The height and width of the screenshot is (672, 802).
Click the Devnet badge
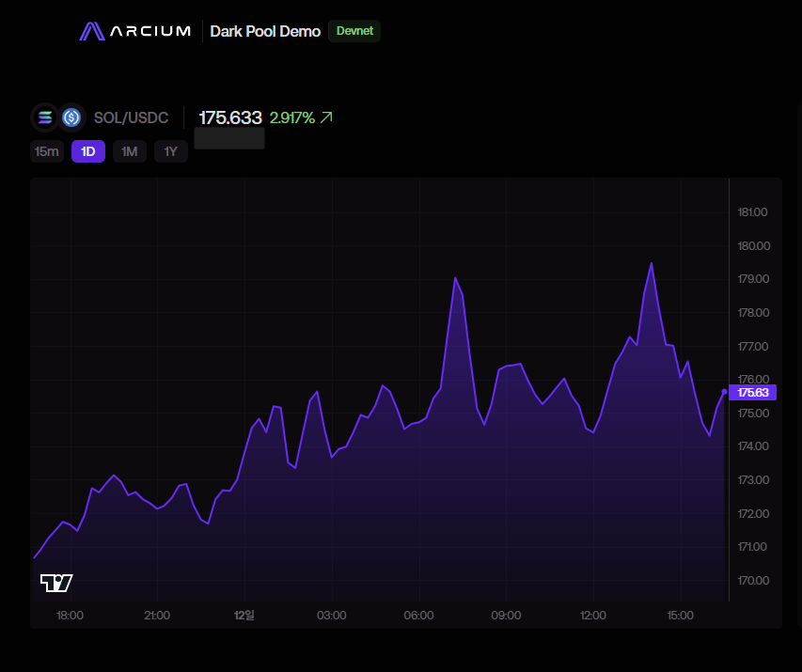(x=354, y=31)
